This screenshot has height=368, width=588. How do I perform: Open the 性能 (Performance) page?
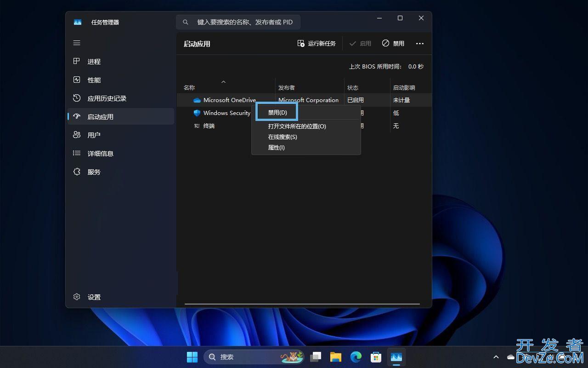tap(121, 80)
